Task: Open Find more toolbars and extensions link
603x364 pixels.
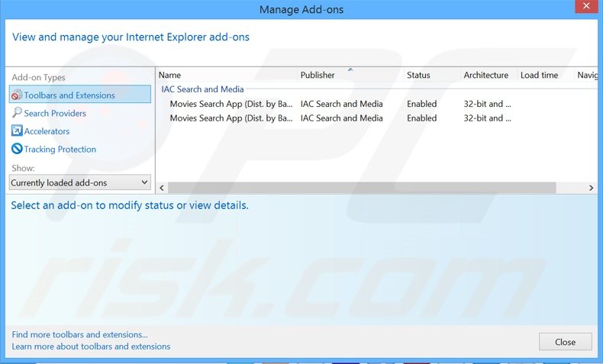Action: pyautogui.click(x=80, y=334)
